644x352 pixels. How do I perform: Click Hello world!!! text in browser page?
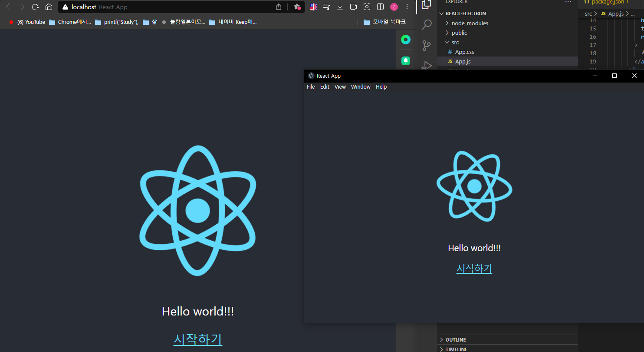(x=198, y=311)
